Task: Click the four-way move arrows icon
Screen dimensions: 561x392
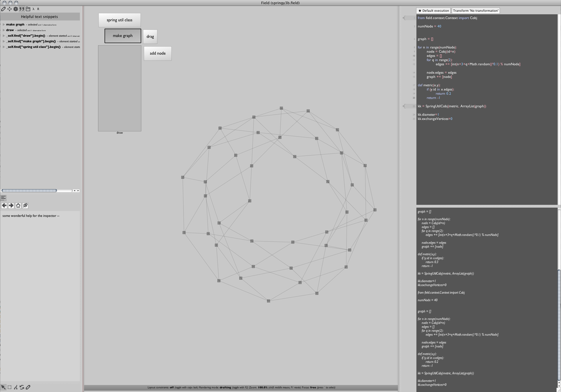Action: click(x=10, y=9)
